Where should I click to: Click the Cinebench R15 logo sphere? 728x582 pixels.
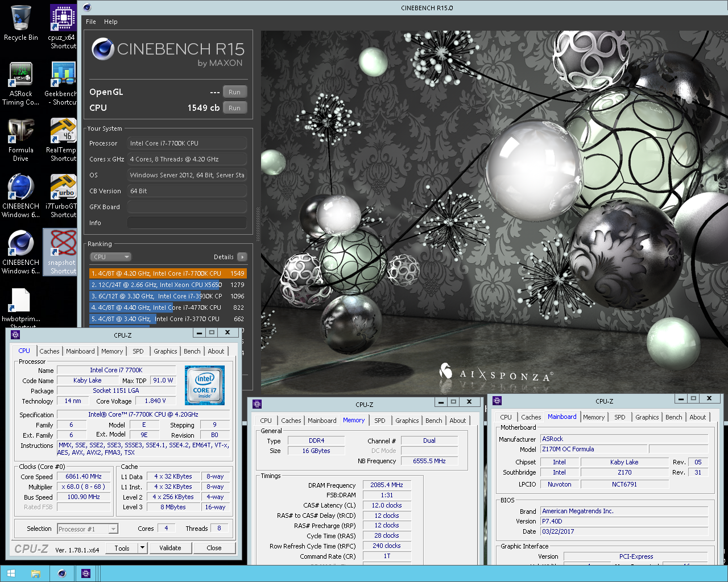point(103,49)
